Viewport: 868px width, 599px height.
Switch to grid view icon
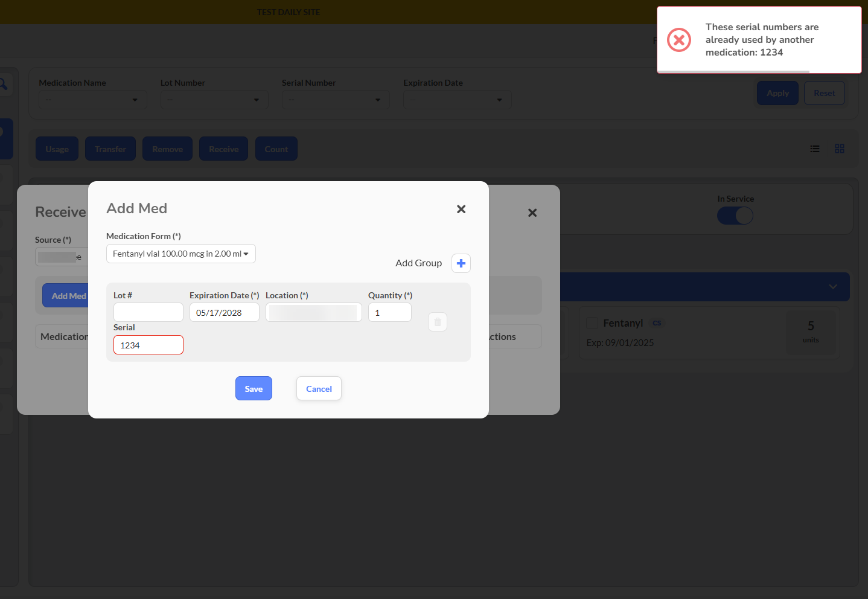(x=840, y=149)
